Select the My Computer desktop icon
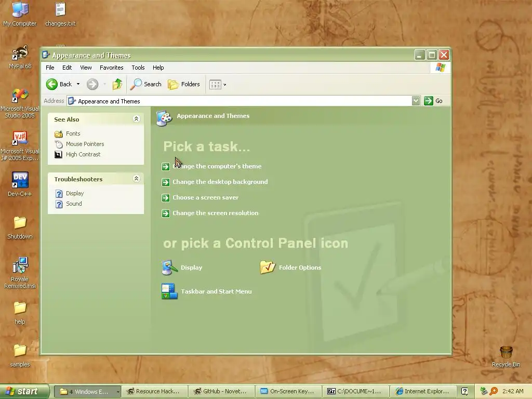The height and width of the screenshot is (399, 532). (20, 14)
